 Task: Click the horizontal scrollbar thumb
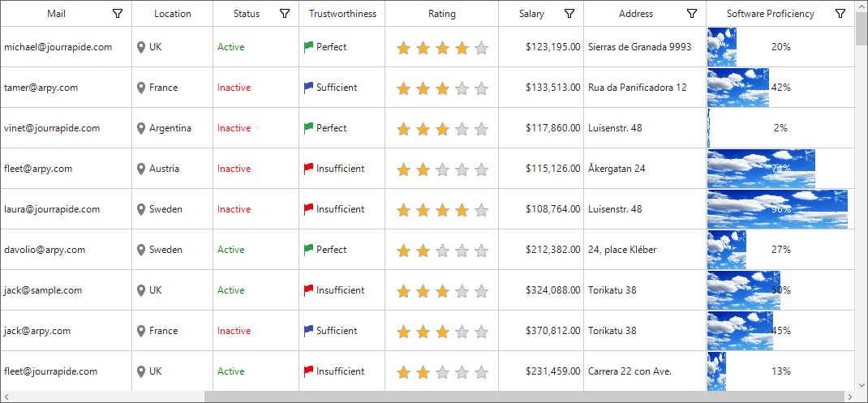(x=526, y=397)
